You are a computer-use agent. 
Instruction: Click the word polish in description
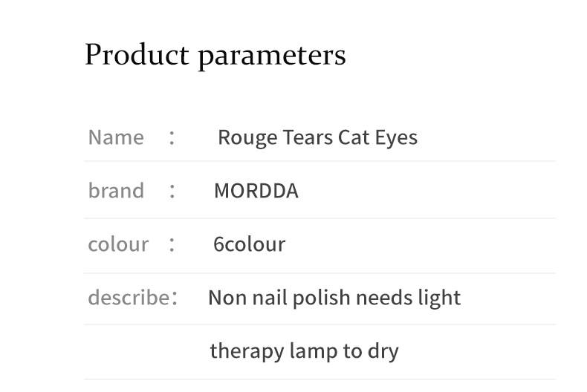pyautogui.click(x=321, y=298)
